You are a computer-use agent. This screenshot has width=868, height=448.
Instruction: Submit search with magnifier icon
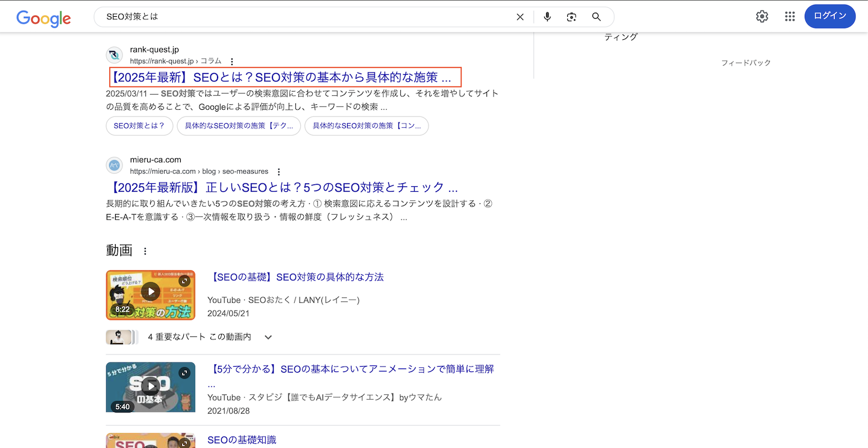596,17
